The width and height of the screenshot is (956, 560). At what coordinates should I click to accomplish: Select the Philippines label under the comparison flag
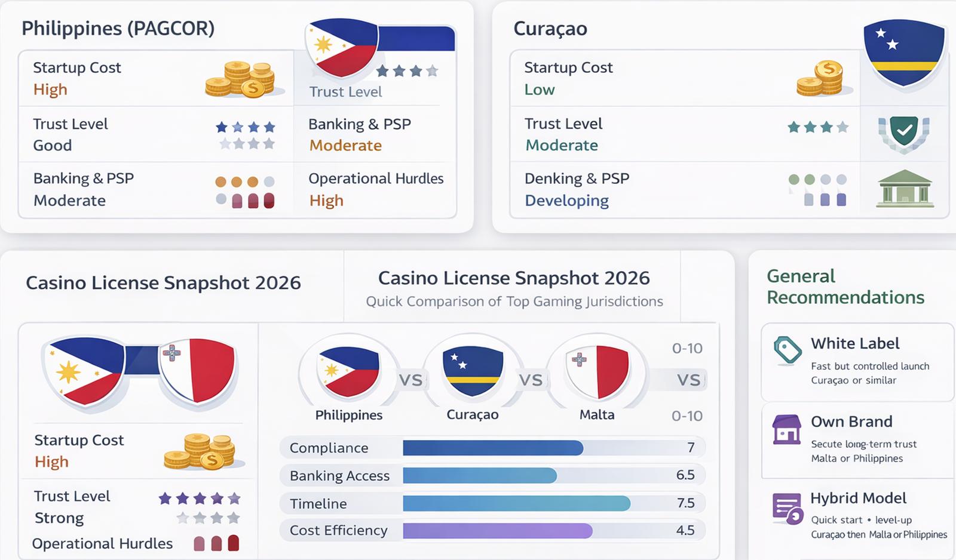tap(349, 415)
